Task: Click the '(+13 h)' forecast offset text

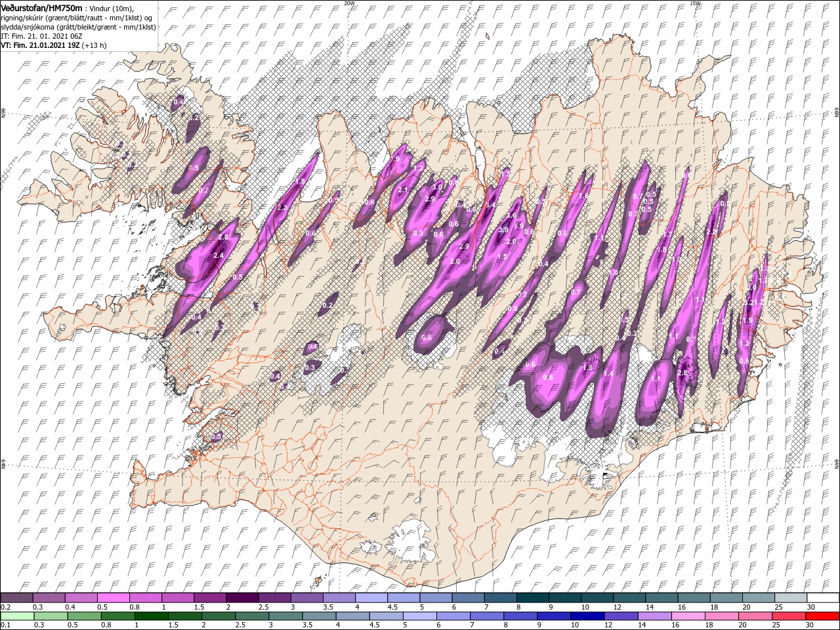Action: click(94, 45)
